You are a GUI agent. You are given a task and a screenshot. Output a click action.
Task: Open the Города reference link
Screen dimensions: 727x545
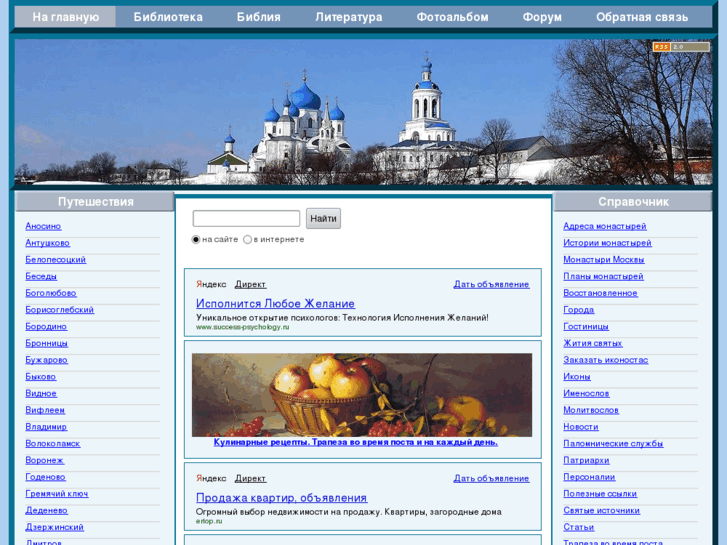[x=579, y=309]
